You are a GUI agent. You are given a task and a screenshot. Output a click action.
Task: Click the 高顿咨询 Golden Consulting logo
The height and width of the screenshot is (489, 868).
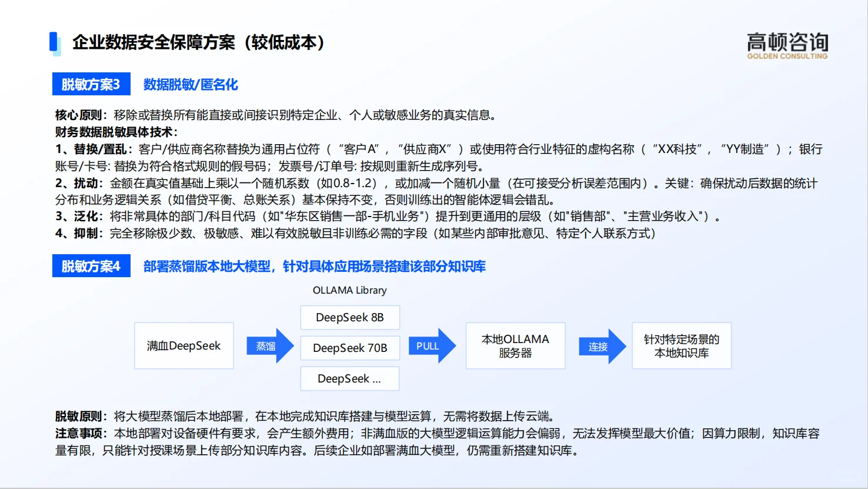click(787, 46)
